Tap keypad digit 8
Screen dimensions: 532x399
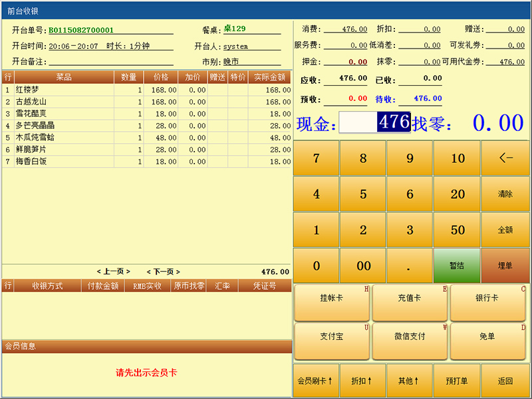pyautogui.click(x=363, y=158)
